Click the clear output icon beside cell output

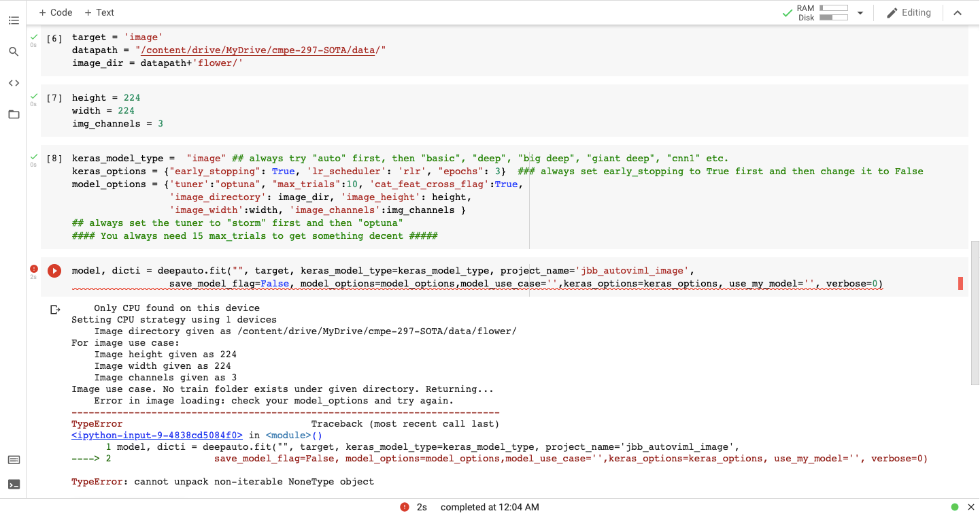pyautogui.click(x=55, y=310)
